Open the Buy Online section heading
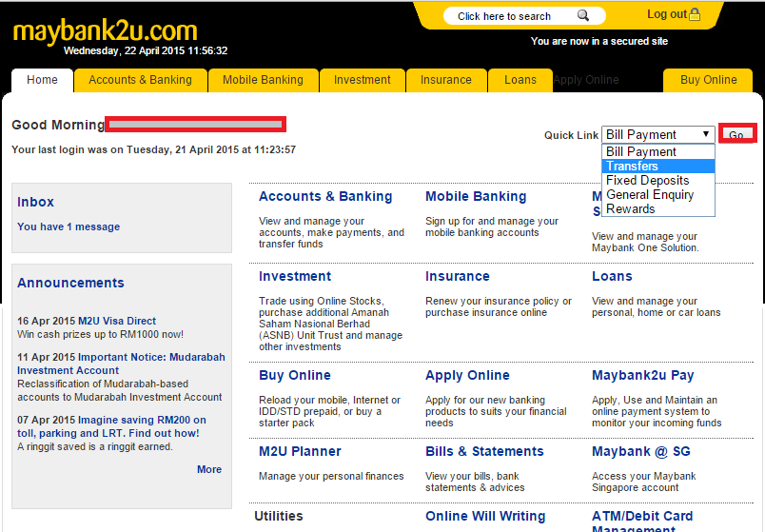 [x=295, y=375]
